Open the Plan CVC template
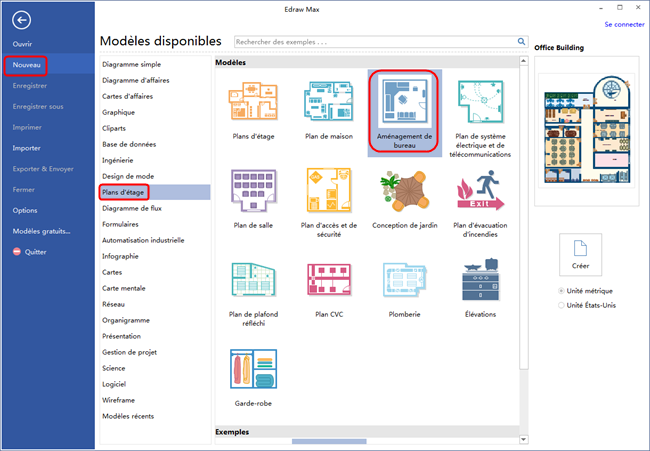Screen dimensions: 650x451 [329, 279]
